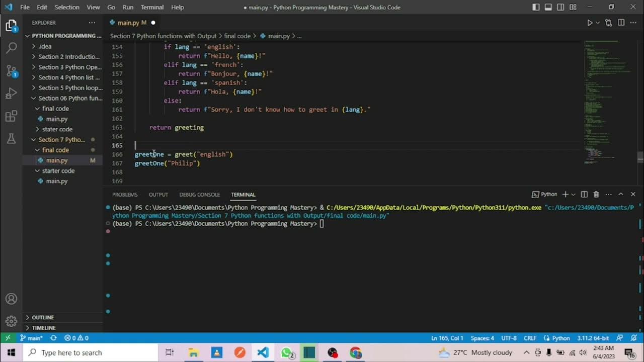Open the Run and Debug view

tap(11, 94)
